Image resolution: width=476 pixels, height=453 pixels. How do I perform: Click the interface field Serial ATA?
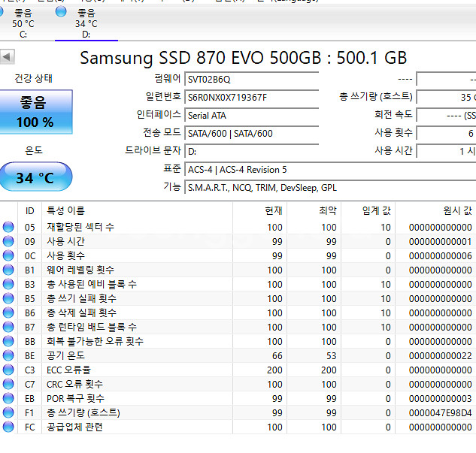[x=252, y=116]
